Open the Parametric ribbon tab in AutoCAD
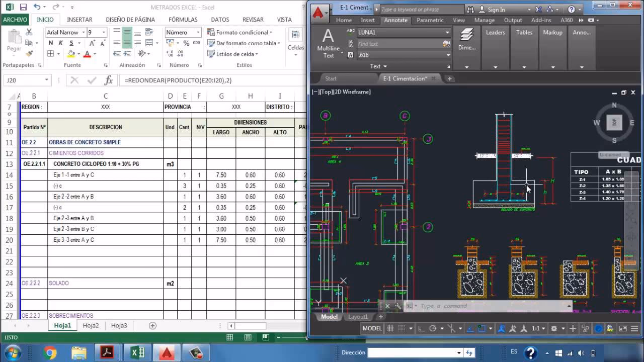This screenshot has width=644, height=362. [430, 20]
